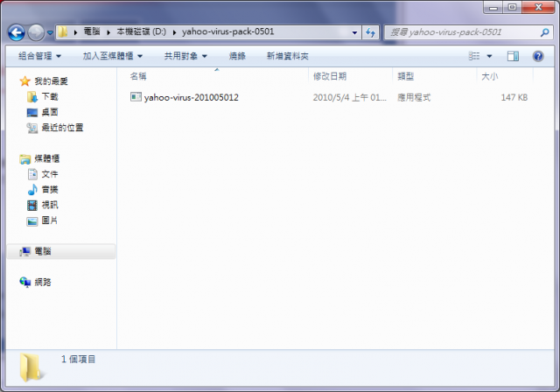Click the greyed Forward arrow button
This screenshot has height=392, width=560.
pyautogui.click(x=36, y=32)
